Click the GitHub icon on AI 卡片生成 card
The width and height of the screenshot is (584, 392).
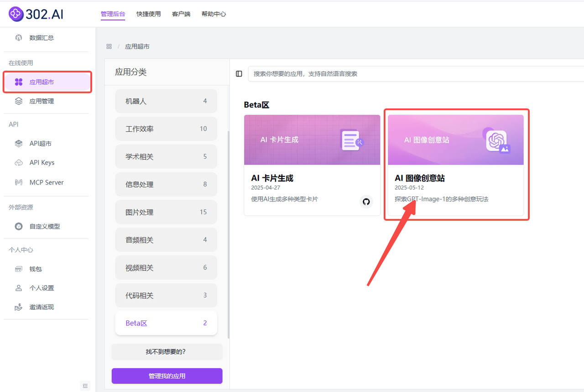[366, 201]
